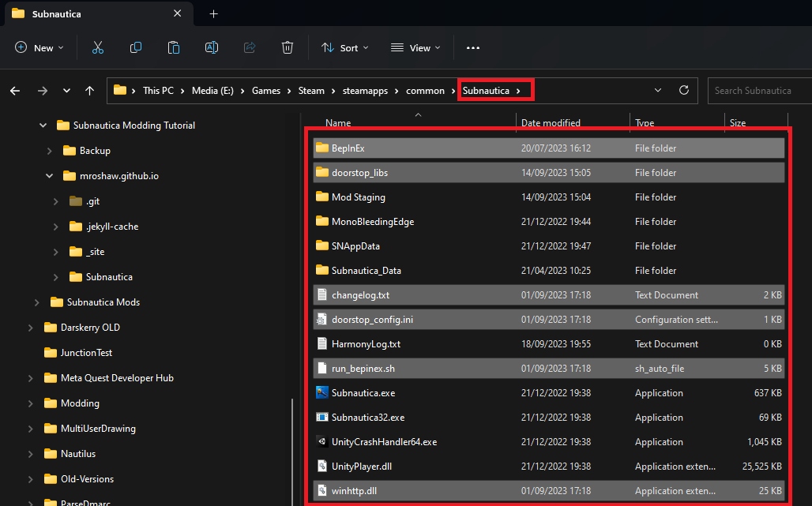The height and width of the screenshot is (506, 812).
Task: Sort files by Date modified column
Action: click(551, 123)
